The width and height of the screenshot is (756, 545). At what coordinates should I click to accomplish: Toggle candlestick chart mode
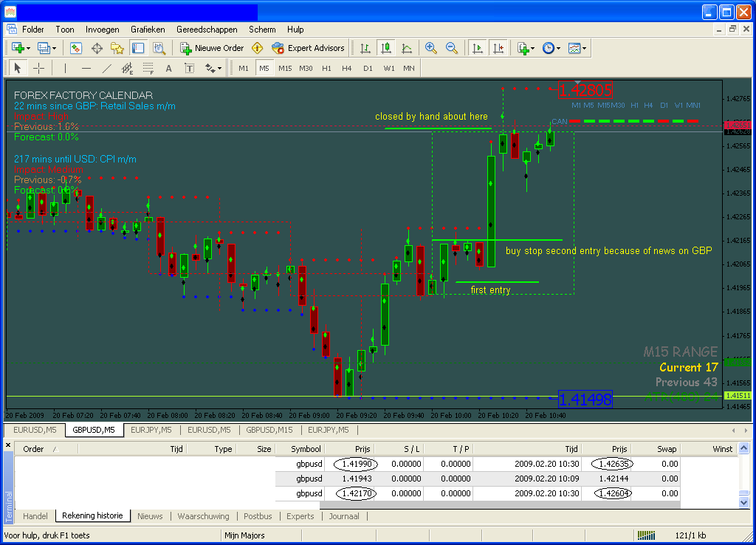[385, 48]
